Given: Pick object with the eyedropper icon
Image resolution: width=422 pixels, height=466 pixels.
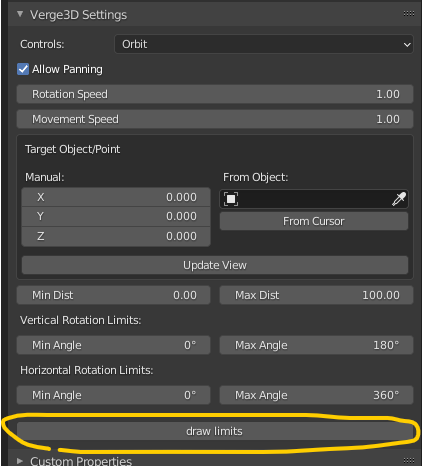Looking at the screenshot, I should [x=399, y=199].
